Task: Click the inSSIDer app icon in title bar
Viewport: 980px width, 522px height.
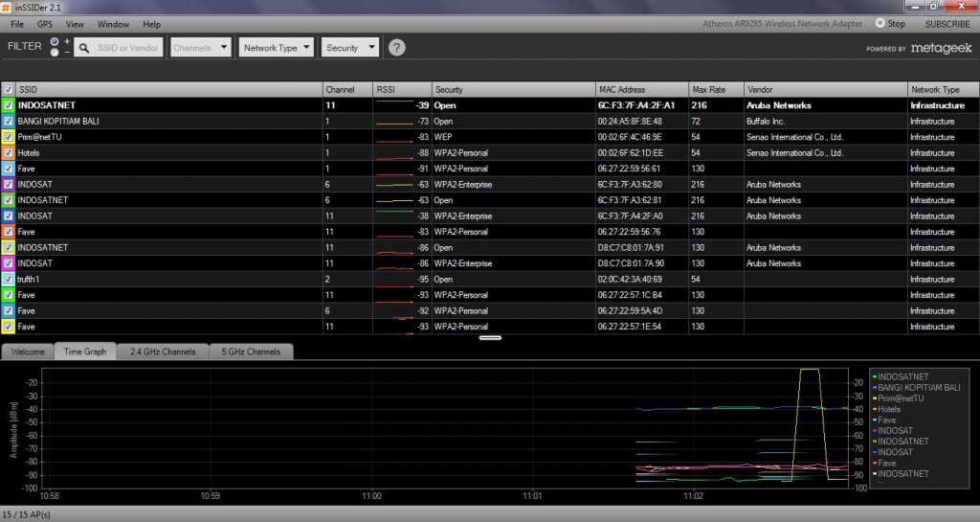Action: (x=7, y=8)
